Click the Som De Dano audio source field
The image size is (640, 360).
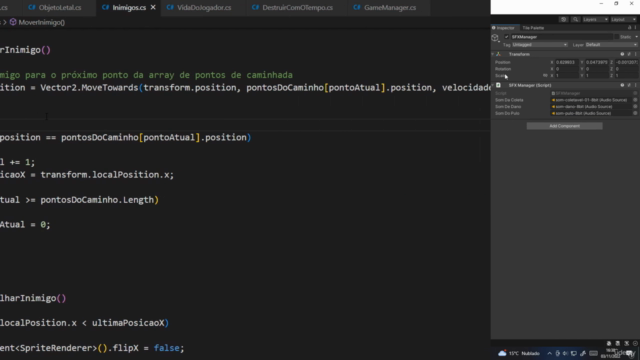pos(591,107)
